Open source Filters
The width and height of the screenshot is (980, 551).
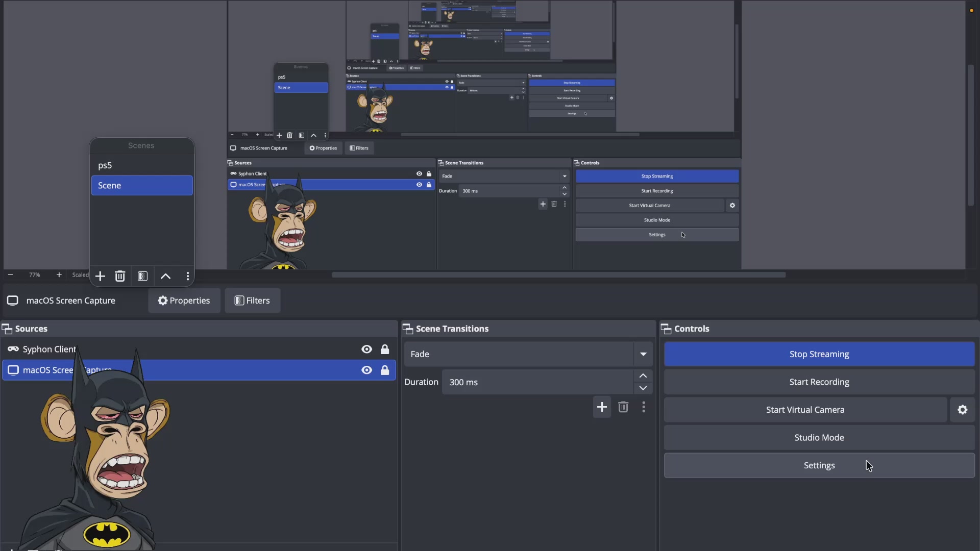[x=253, y=300]
